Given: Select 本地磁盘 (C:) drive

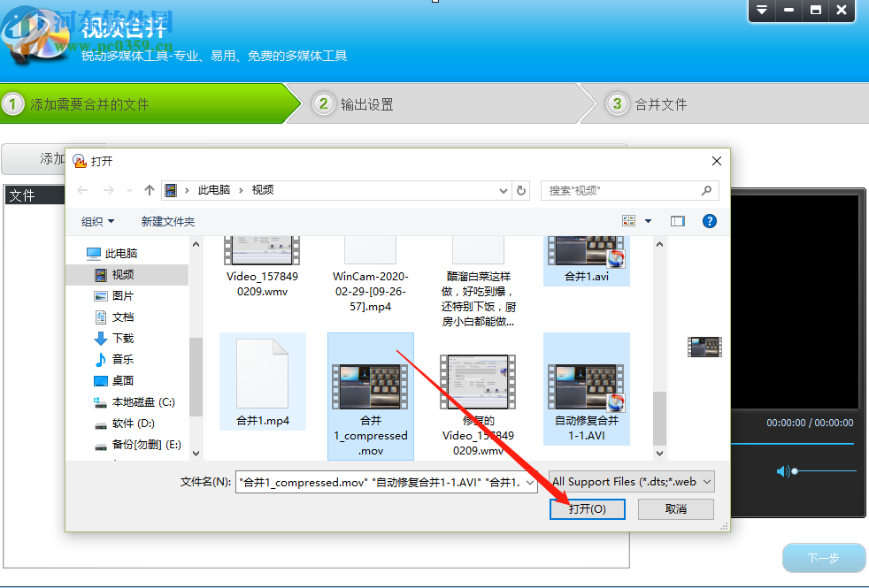Looking at the screenshot, I should [133, 401].
